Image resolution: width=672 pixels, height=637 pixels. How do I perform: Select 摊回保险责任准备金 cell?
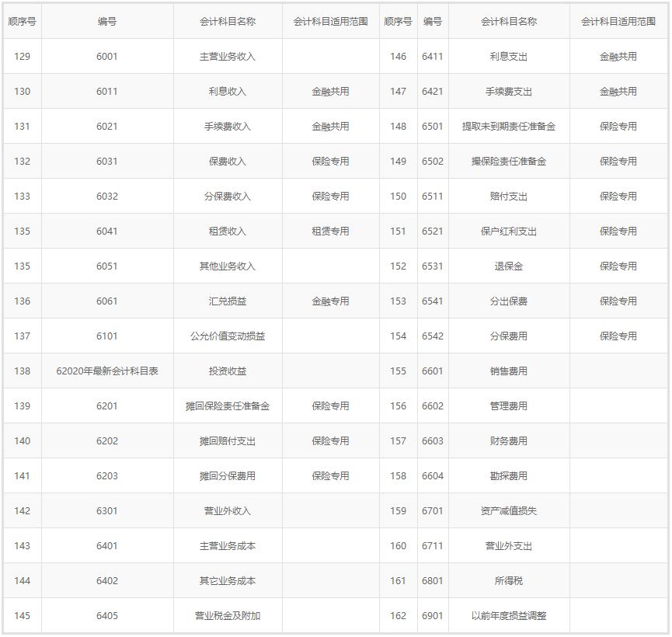click(228, 406)
